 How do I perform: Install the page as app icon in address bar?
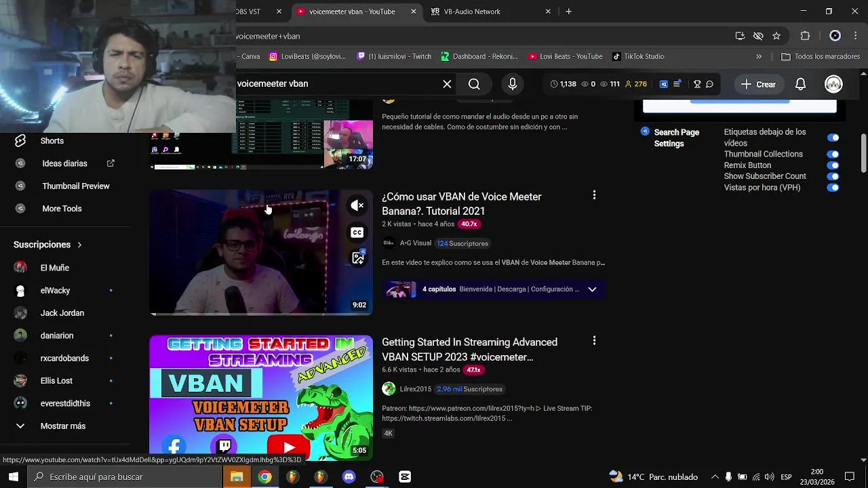click(x=740, y=36)
